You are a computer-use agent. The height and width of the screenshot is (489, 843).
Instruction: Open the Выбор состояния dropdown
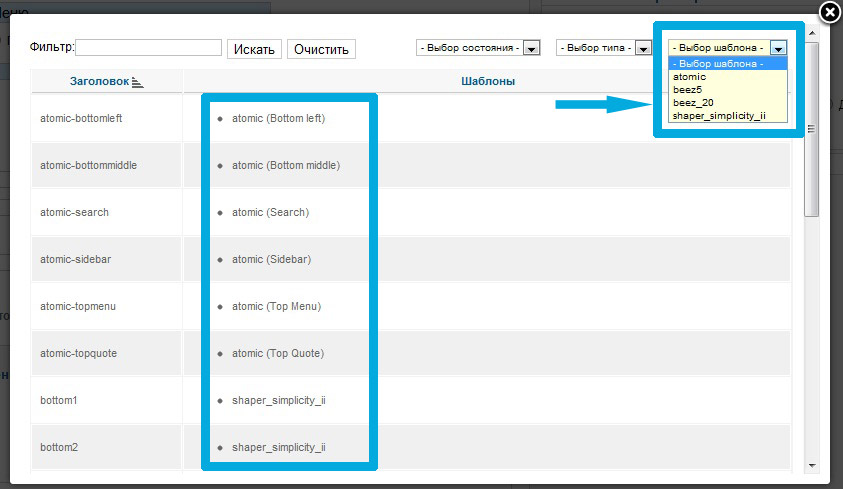pos(532,48)
